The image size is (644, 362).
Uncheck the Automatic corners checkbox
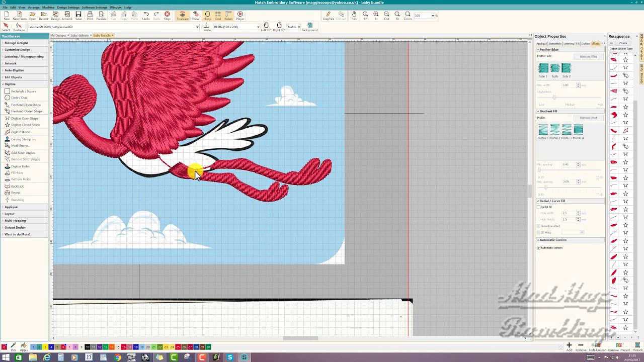(539, 248)
